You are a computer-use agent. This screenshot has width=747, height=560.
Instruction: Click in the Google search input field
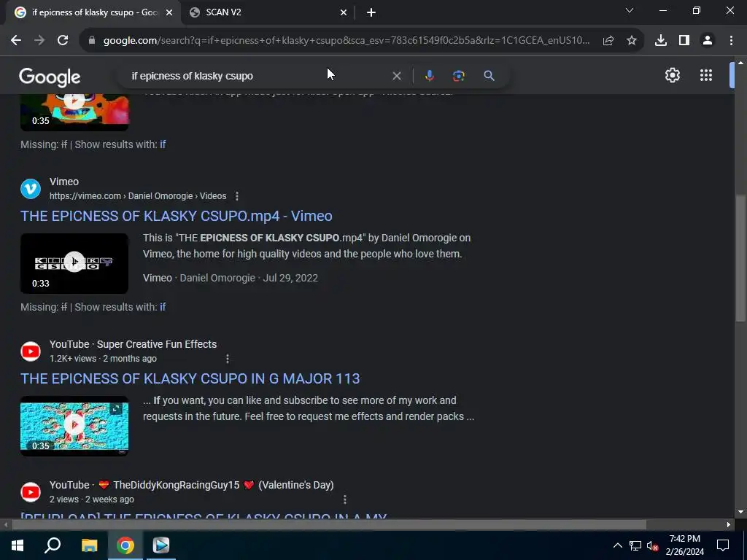point(258,76)
